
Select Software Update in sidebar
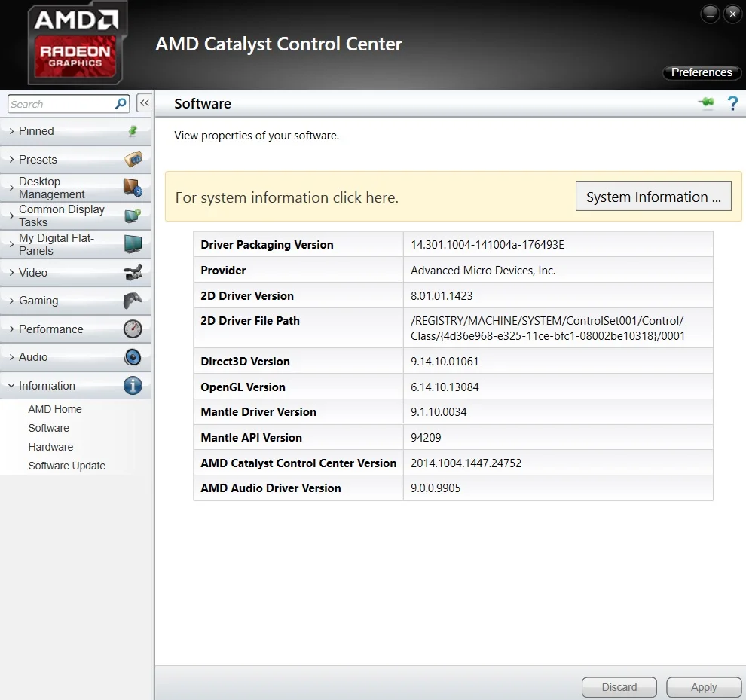pyautogui.click(x=66, y=466)
